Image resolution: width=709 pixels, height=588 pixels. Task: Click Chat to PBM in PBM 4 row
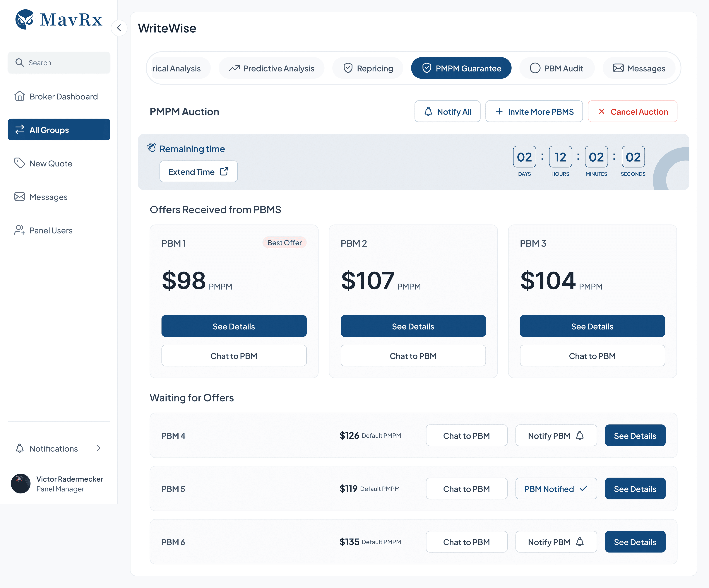click(x=467, y=435)
